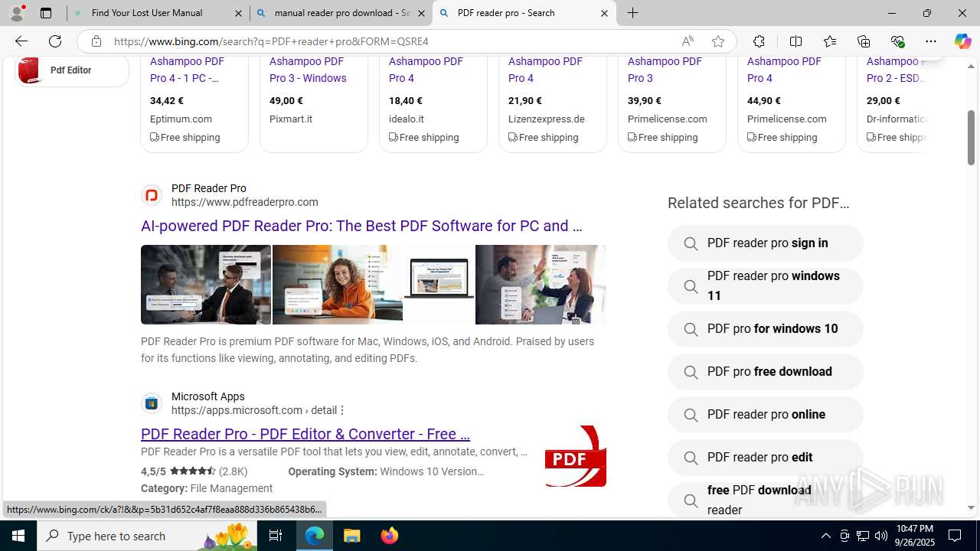
Task: Open Browser essentials heart icon
Action: 897,41
